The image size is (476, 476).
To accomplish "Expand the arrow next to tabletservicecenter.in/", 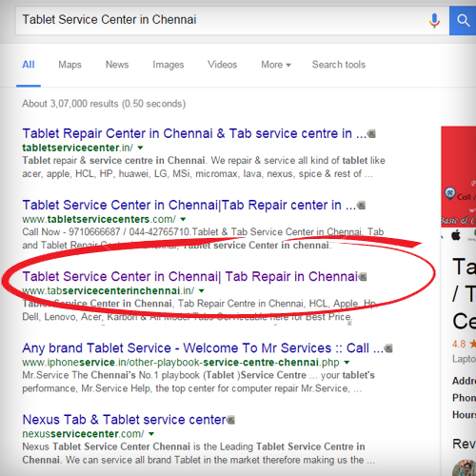I will 140,148.
